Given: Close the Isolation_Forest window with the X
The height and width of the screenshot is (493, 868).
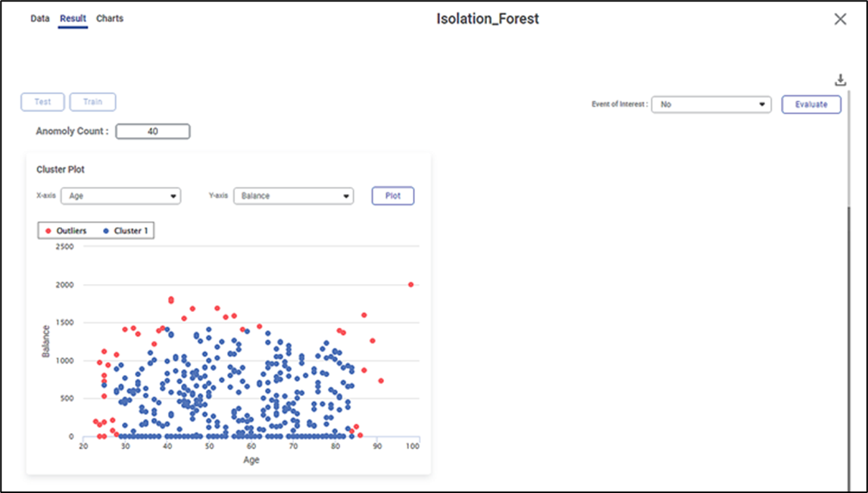Looking at the screenshot, I should tap(840, 20).
